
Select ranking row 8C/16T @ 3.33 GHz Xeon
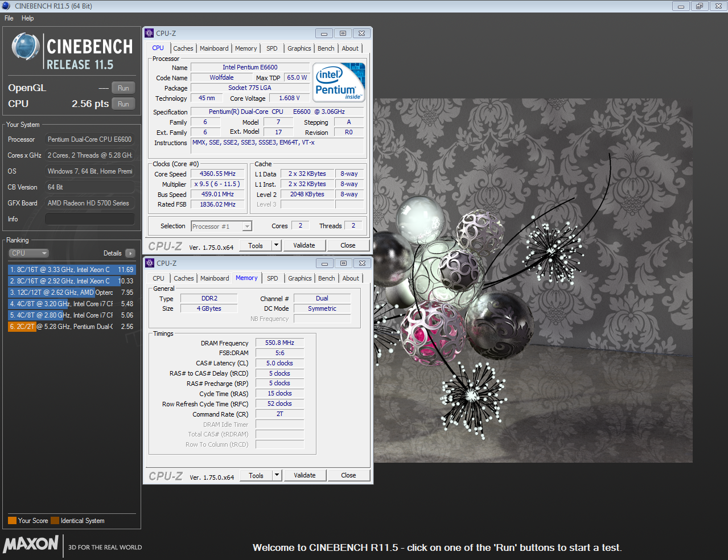(x=72, y=270)
